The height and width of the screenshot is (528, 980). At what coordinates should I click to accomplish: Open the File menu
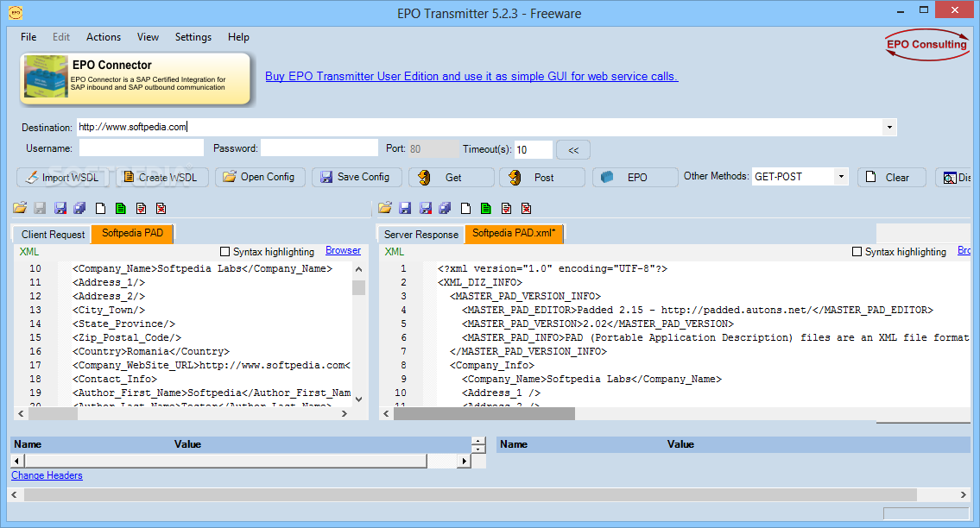(x=28, y=37)
